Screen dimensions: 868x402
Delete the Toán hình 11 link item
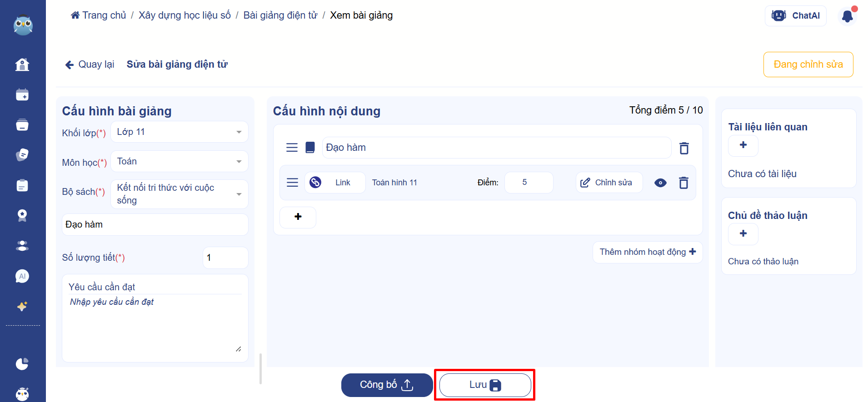tap(683, 183)
